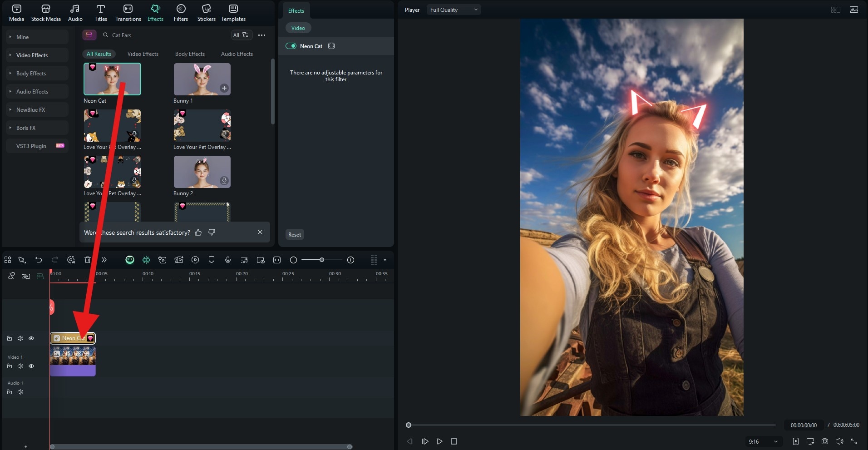Image resolution: width=868 pixels, height=450 pixels.
Task: Open the Stickers tab
Action: [206, 13]
